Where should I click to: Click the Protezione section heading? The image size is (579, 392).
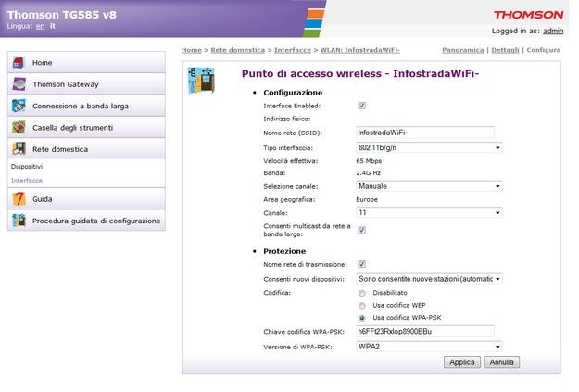pos(284,251)
